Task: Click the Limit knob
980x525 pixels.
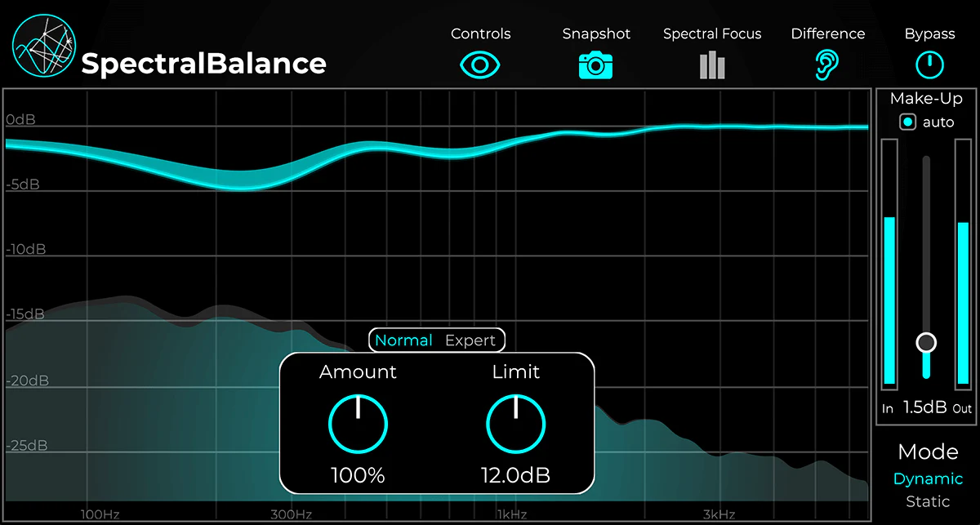Action: pyautogui.click(x=516, y=425)
